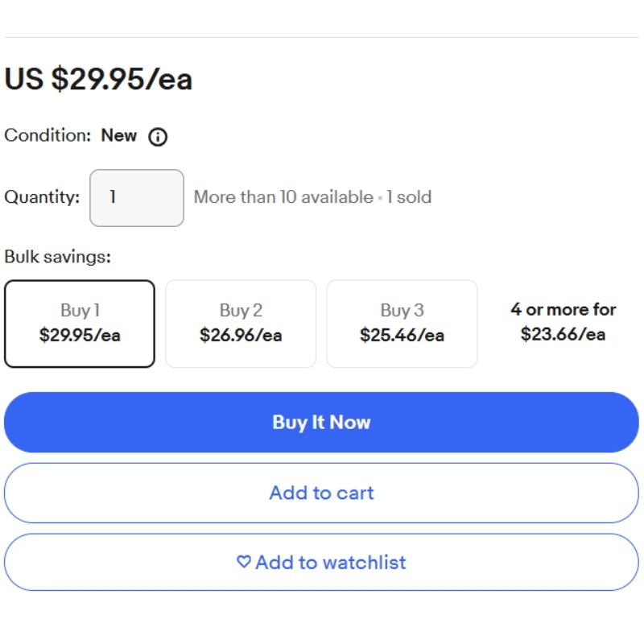Click the Add to watchlist button

tap(321, 562)
